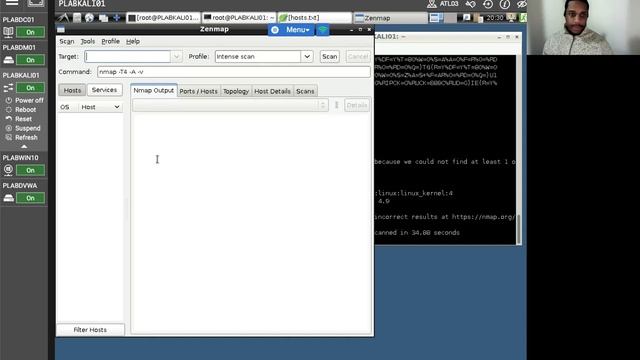Click the Command field with nmap -T4 -A -v
640x360 pixels.
point(233,72)
